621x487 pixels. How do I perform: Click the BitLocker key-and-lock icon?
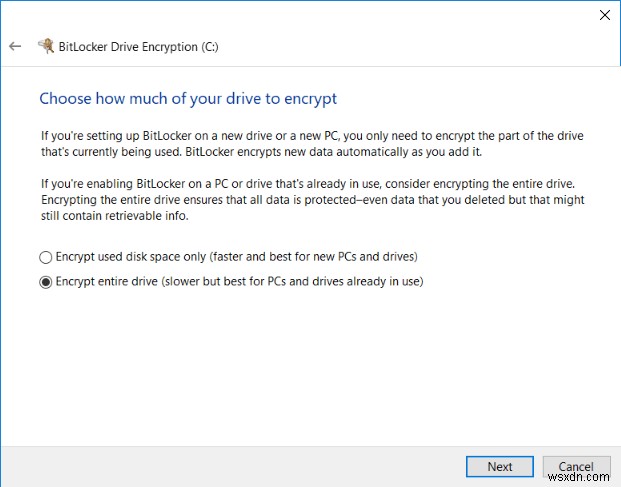(x=45, y=46)
